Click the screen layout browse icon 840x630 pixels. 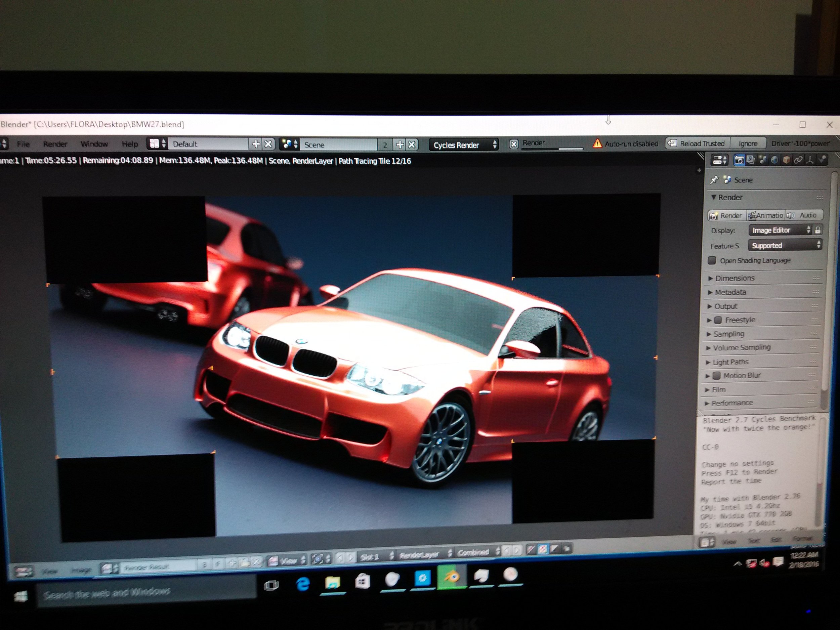click(x=158, y=143)
